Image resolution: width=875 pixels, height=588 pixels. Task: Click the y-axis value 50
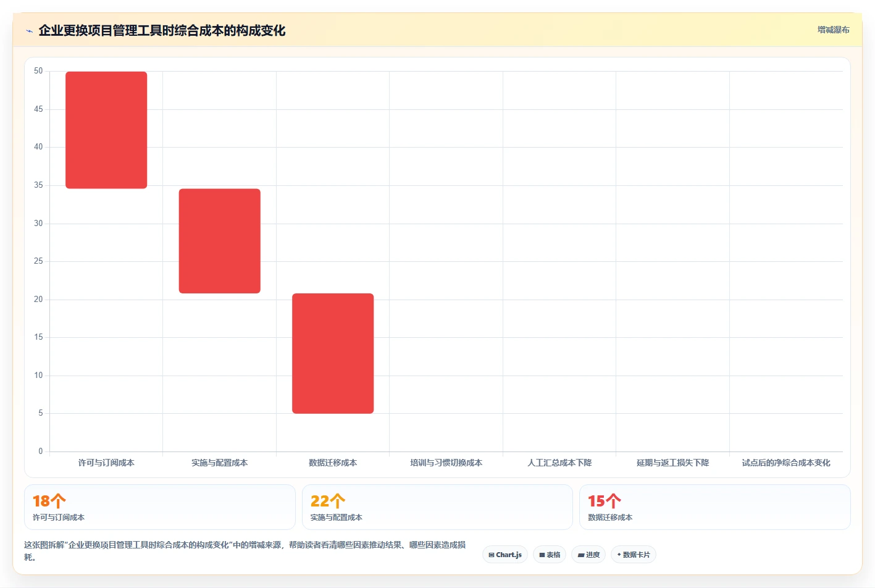(x=38, y=71)
